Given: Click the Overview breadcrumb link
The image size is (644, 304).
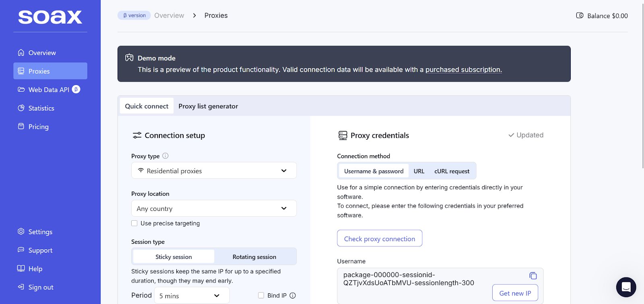Looking at the screenshot, I should coord(169,16).
